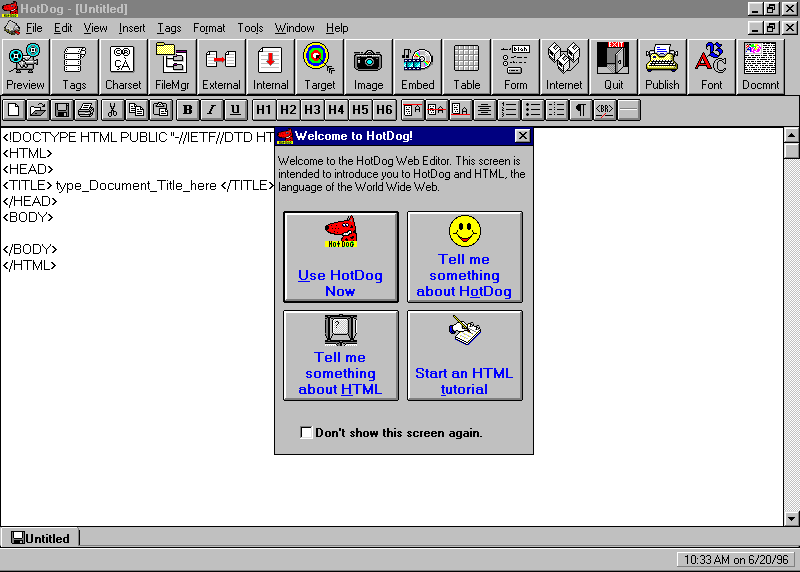Open the View menu
The width and height of the screenshot is (800, 572).
95,28
